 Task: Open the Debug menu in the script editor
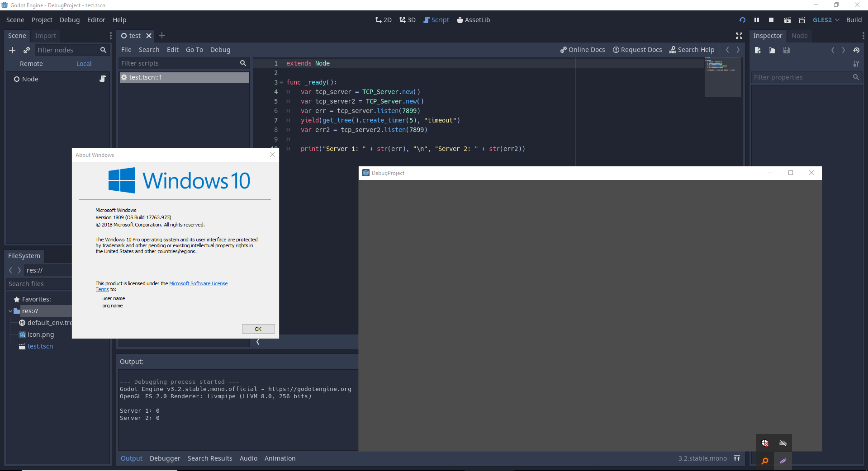[220, 50]
